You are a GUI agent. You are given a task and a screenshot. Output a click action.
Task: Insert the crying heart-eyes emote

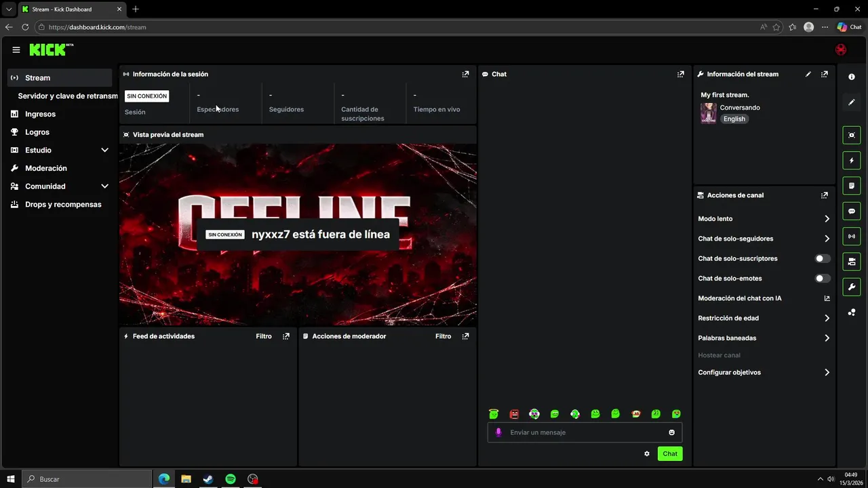[676, 413]
